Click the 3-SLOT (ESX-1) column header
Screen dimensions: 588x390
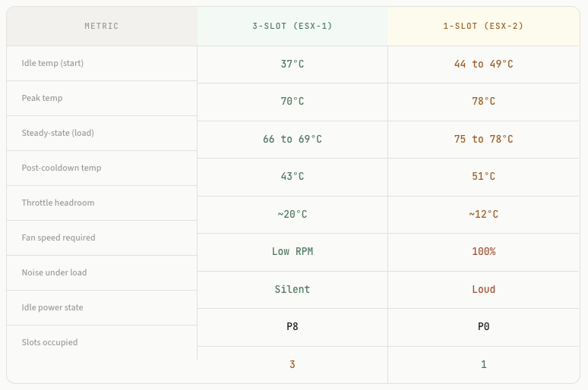(292, 27)
